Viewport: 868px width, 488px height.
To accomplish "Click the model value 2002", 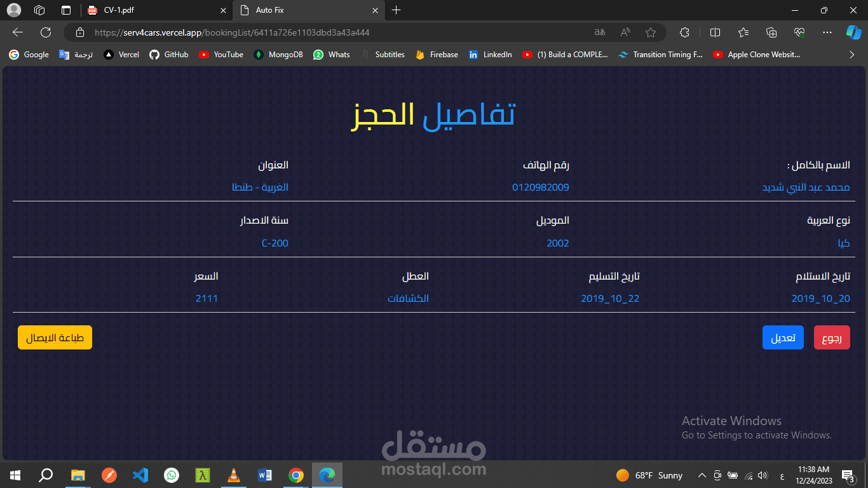I will (558, 243).
